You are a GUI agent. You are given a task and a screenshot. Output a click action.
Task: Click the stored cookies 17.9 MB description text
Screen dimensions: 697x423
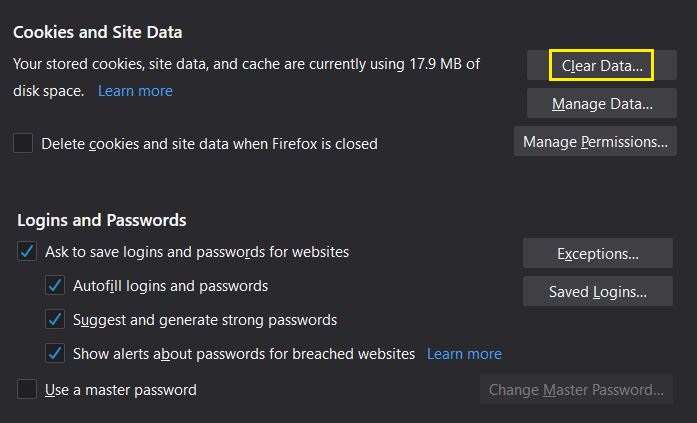[246, 77]
